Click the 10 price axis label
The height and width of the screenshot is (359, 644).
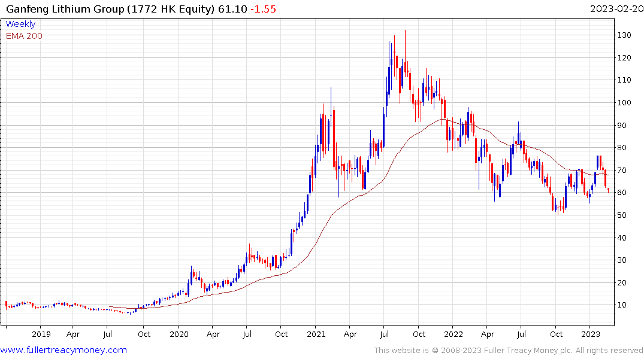click(x=622, y=305)
